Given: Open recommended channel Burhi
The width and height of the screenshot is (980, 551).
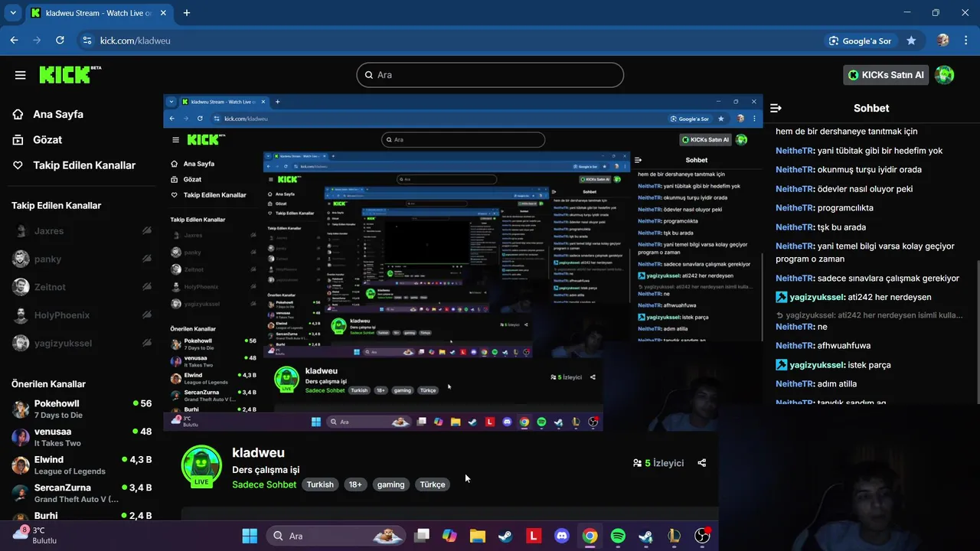Looking at the screenshot, I should [x=81, y=517].
